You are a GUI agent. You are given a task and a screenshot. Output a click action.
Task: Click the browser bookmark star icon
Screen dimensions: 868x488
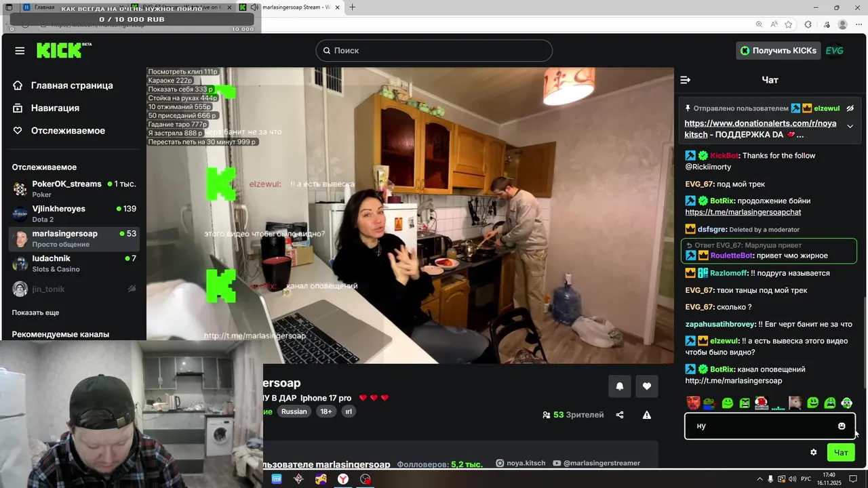789,24
